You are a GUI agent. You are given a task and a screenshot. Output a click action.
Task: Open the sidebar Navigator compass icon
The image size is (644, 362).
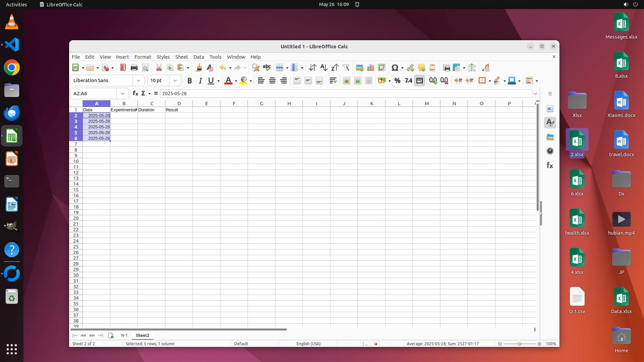[x=550, y=151]
